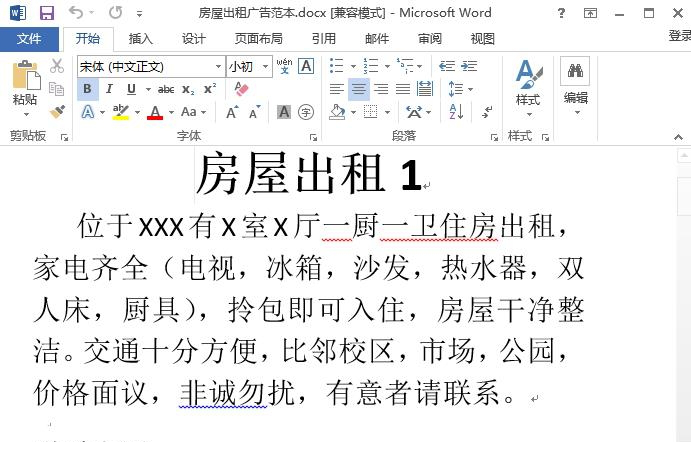Click the document title 房屋出租 1
The height and width of the screenshot is (459, 691).
tap(308, 174)
